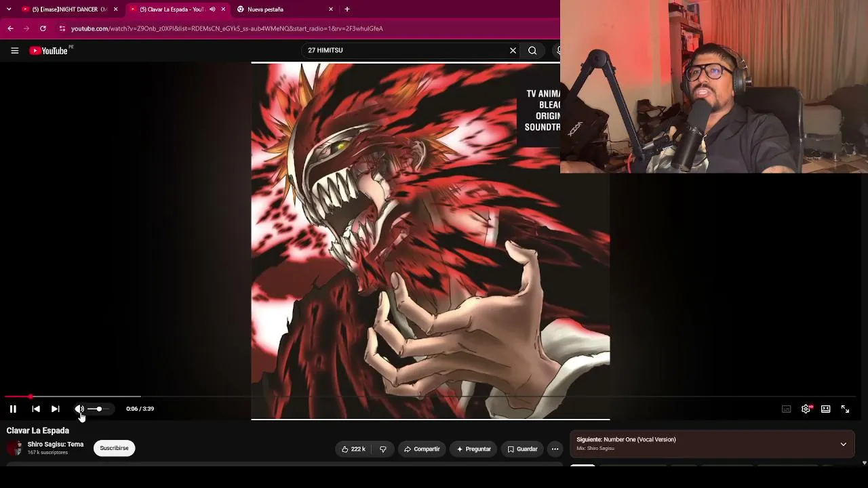Viewport: 868px width, 488px height.
Task: Open the Shiro Sagisu: Tema channel link
Action: click(56, 445)
